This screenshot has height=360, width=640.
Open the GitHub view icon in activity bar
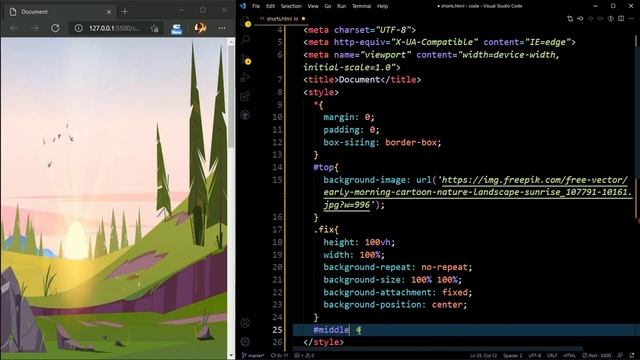(245, 115)
